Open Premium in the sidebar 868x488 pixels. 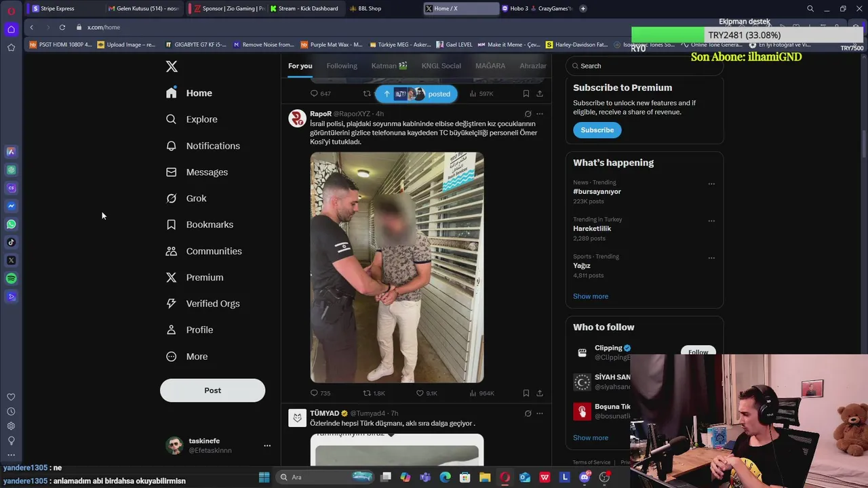[x=195, y=277]
